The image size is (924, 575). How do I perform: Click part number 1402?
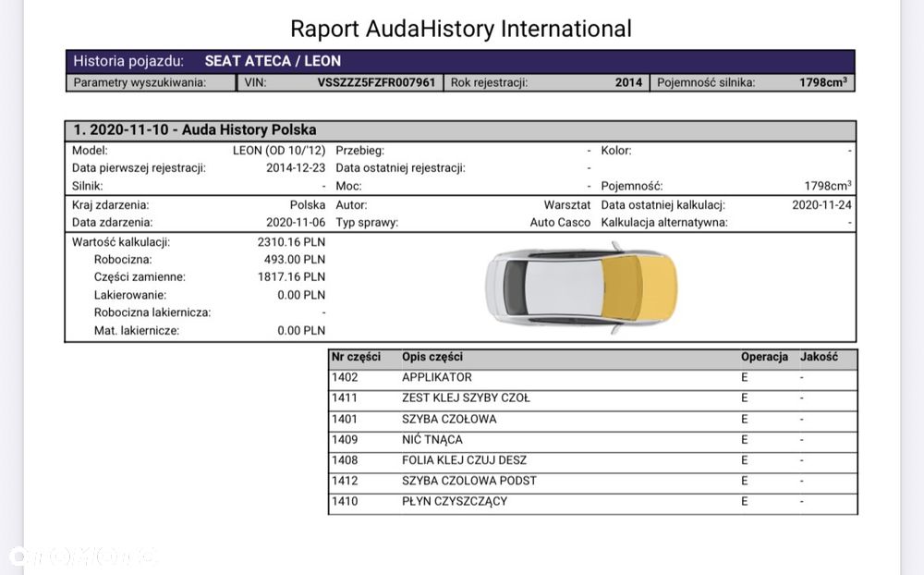[344, 378]
